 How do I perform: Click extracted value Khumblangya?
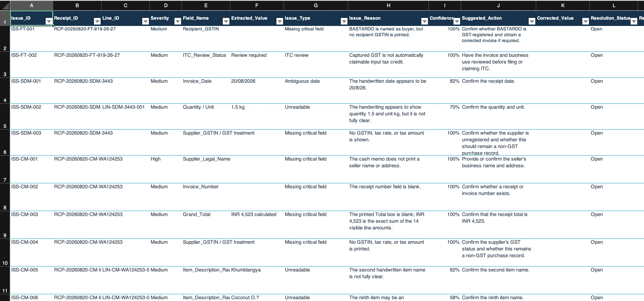[257, 280]
